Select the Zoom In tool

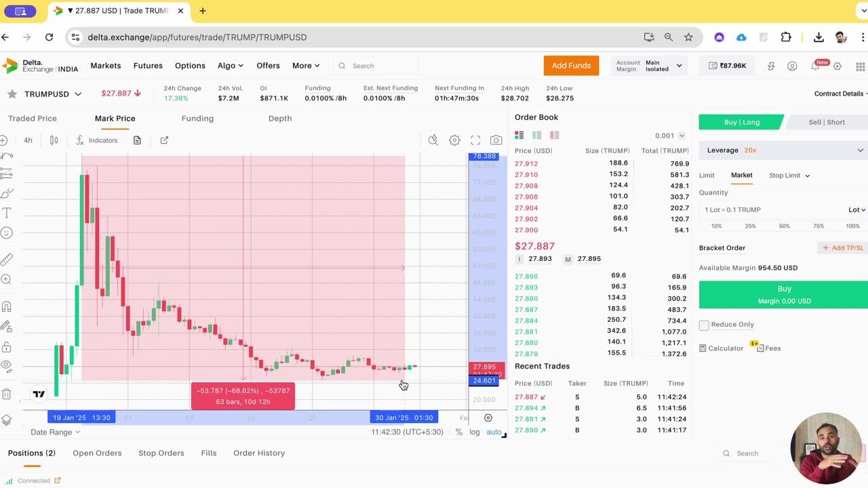(x=7, y=279)
